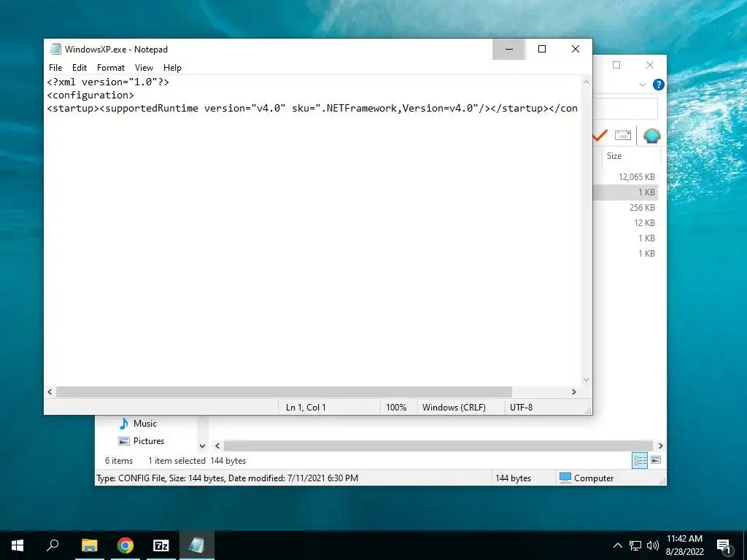Open the network tray icon
Image resolution: width=747 pixels, height=560 pixels.
635,545
